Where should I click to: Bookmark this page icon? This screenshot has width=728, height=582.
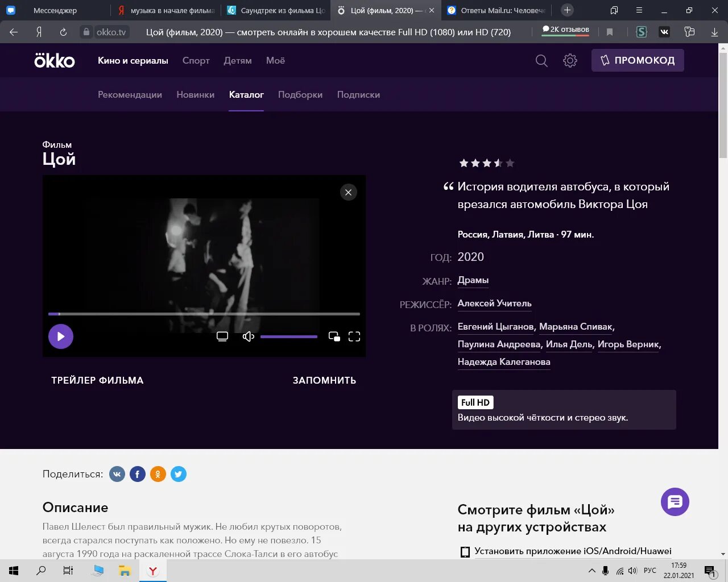pyautogui.click(x=610, y=32)
